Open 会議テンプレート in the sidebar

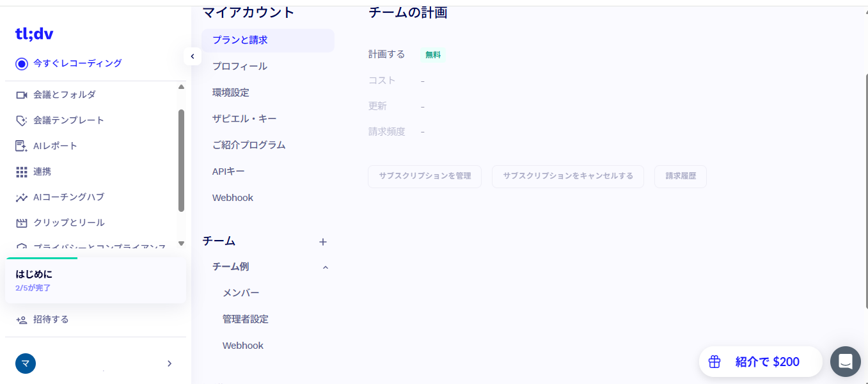(x=68, y=120)
